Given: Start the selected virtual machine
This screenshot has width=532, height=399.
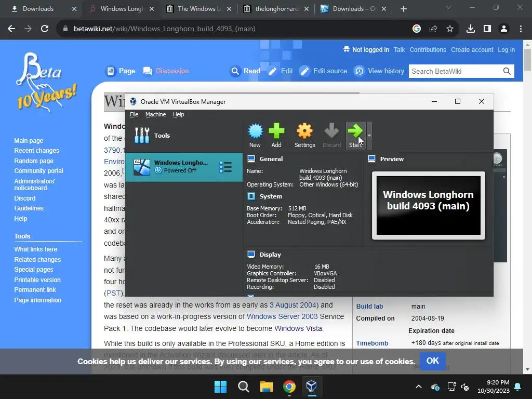Looking at the screenshot, I should (355, 136).
